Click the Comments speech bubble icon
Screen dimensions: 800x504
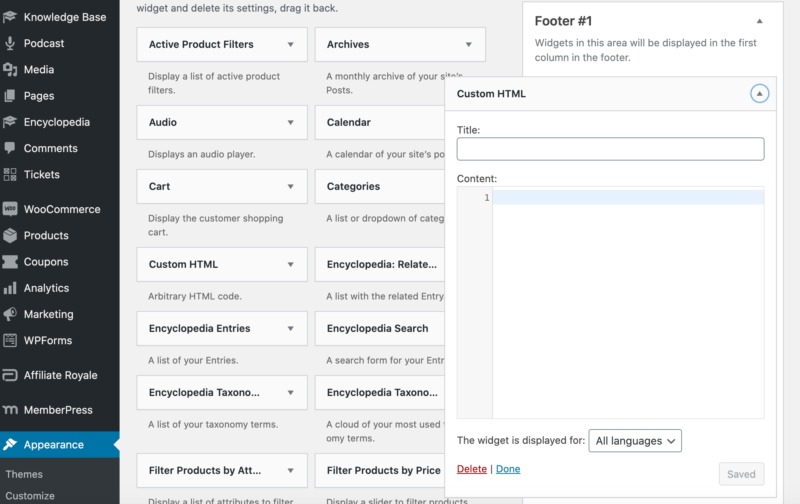click(10, 148)
